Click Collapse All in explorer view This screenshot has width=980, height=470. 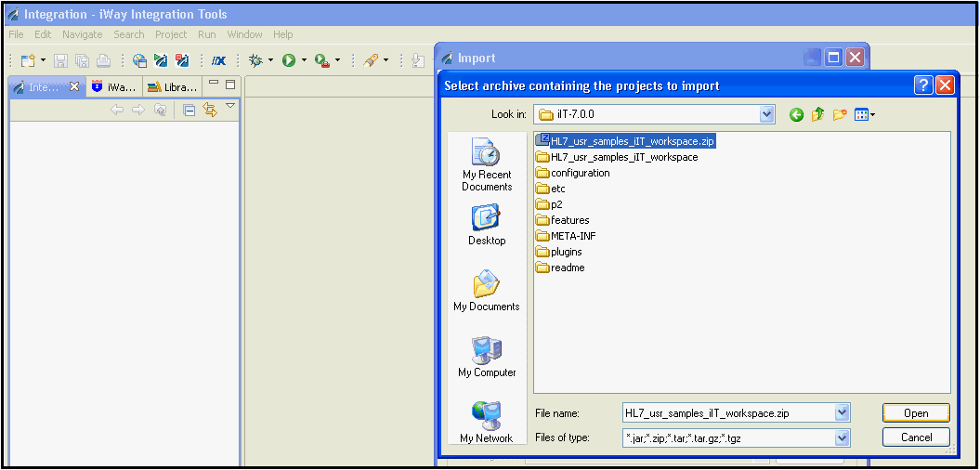point(189,111)
